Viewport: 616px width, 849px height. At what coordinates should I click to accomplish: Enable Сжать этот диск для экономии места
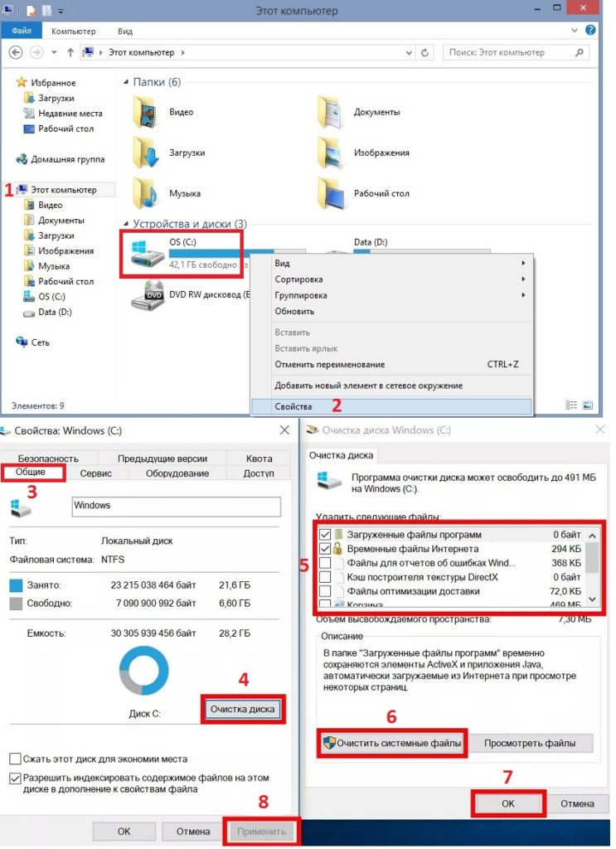[15, 759]
